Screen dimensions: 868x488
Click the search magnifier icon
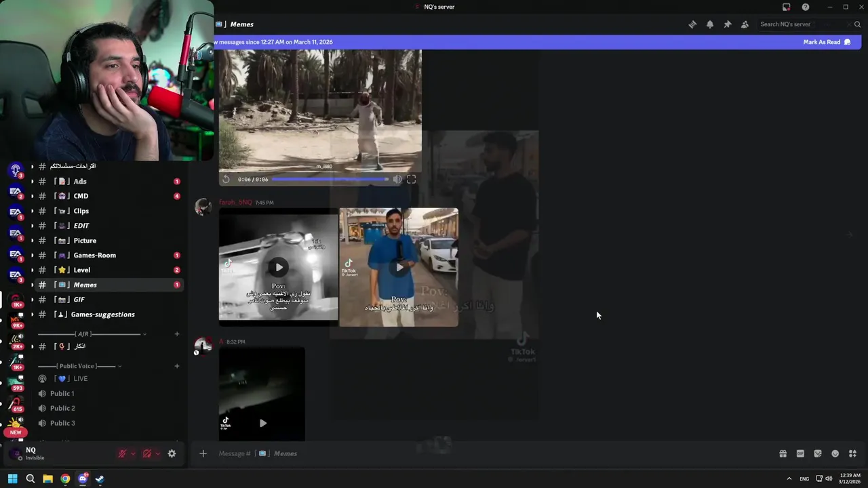point(857,24)
